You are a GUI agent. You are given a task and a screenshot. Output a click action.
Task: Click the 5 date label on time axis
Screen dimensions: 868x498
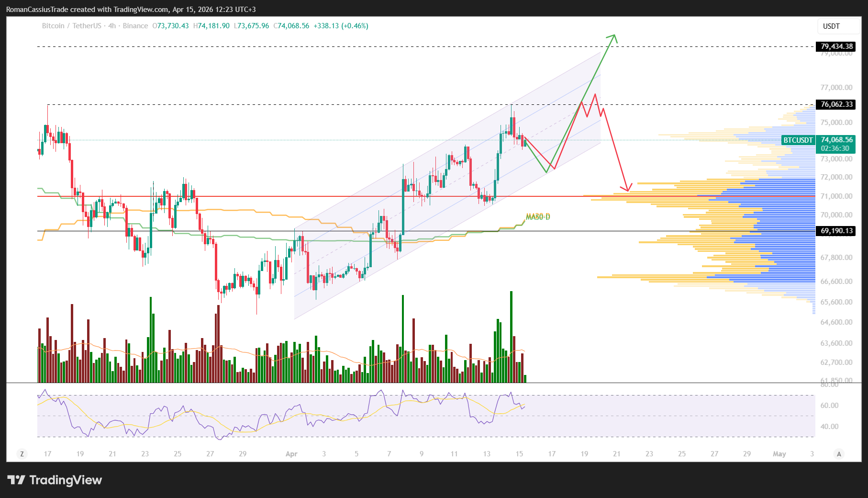pos(356,454)
